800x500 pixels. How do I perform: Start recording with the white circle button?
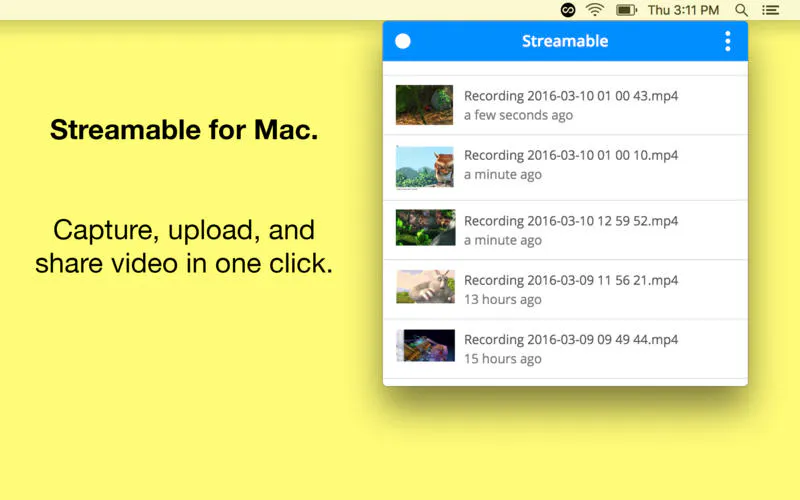point(403,41)
